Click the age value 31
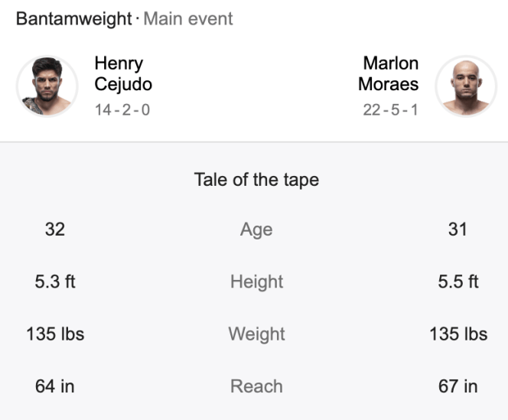Screen dimensions: 508x420 pos(458,229)
